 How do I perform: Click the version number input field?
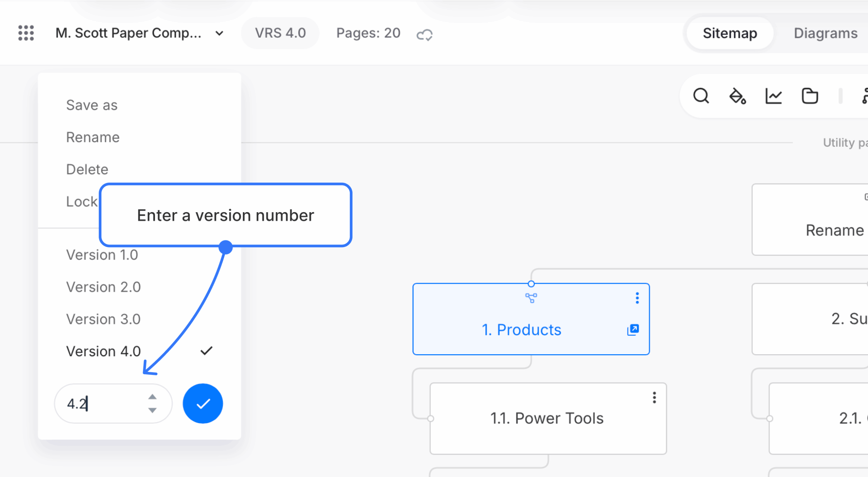tap(113, 403)
